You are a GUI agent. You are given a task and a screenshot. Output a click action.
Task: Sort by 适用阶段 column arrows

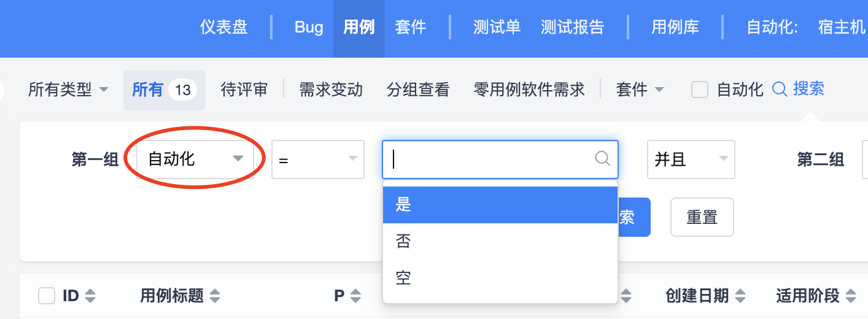pos(851,296)
